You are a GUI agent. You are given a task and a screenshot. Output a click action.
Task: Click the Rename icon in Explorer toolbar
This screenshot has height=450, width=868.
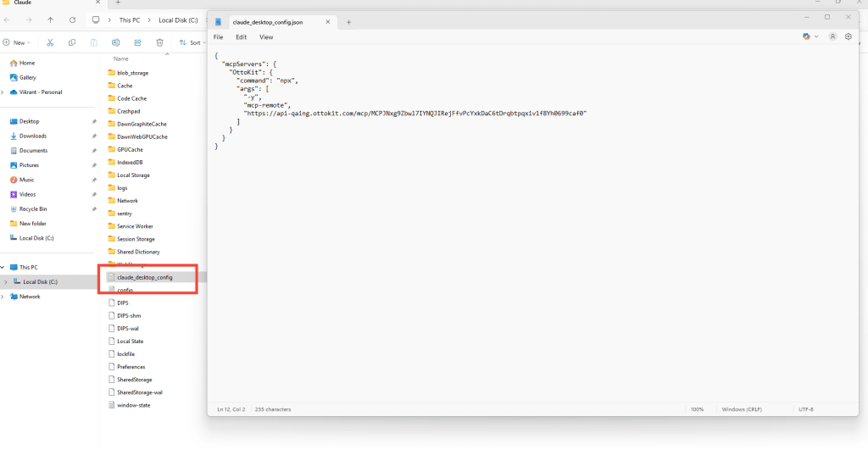(x=115, y=42)
